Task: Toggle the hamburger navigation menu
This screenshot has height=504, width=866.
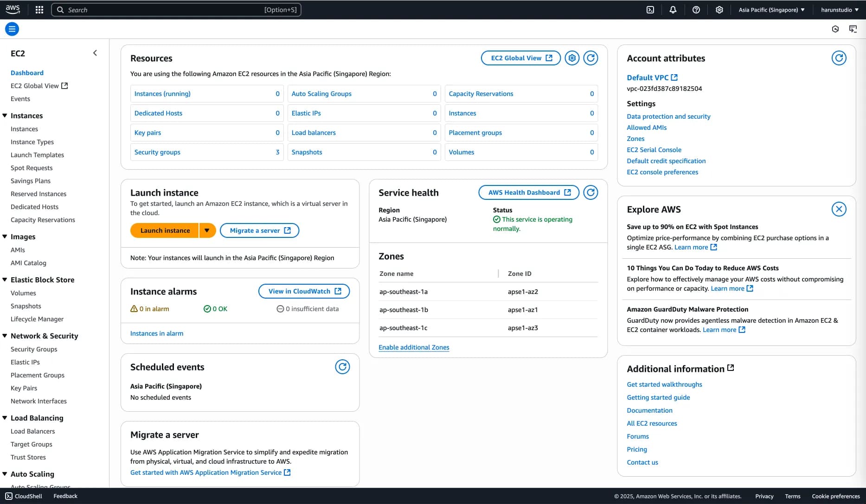Action: [12, 29]
